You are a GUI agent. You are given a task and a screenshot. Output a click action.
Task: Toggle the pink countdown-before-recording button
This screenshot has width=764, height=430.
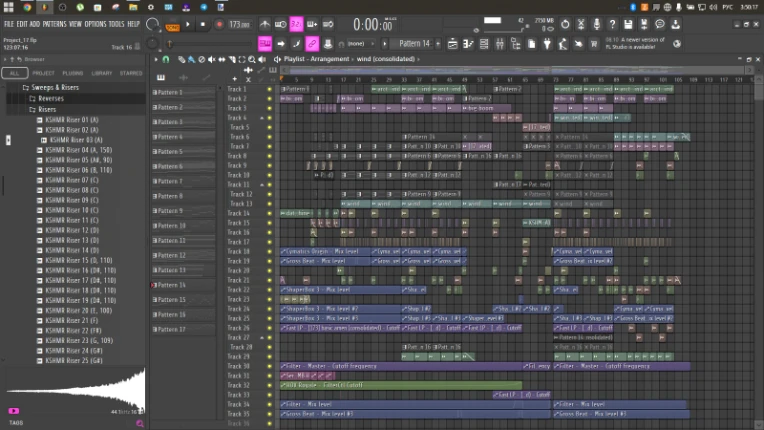(x=296, y=24)
